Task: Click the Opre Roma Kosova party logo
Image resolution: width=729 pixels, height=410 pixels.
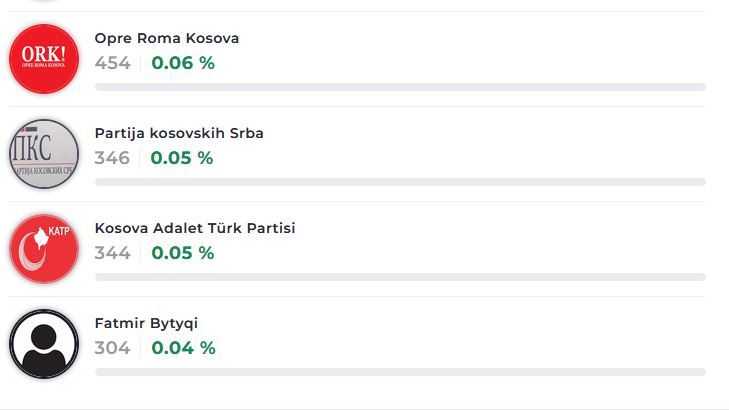Action: point(44,59)
